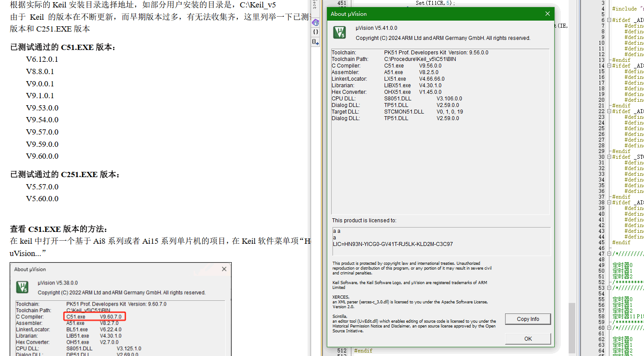This screenshot has width=644, height=356.
Task: Open the Templates tab icon with arrow
Action: pos(315,42)
